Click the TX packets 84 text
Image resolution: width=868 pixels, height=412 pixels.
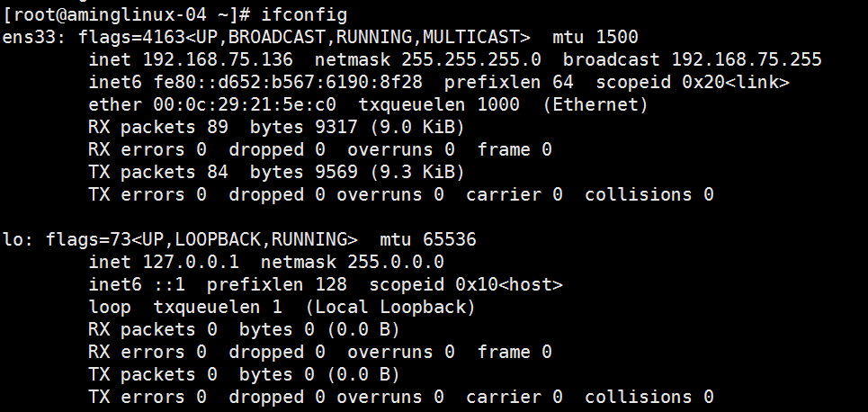pyautogui.click(x=158, y=172)
